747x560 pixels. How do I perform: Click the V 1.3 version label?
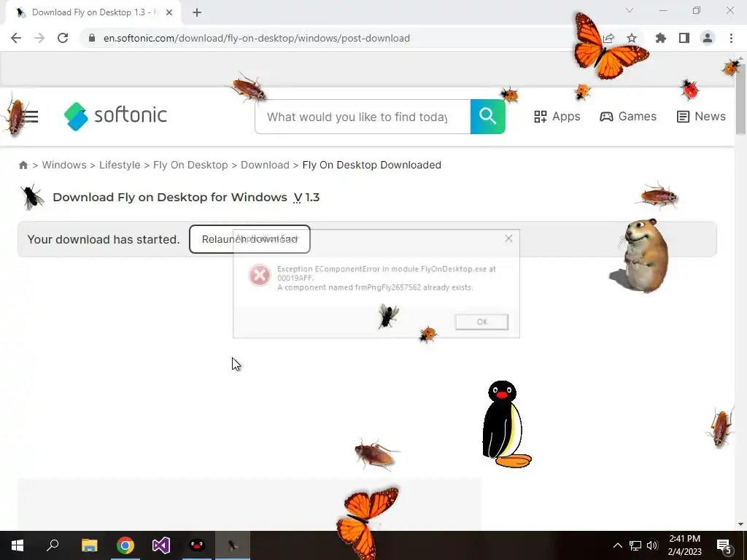(x=306, y=197)
